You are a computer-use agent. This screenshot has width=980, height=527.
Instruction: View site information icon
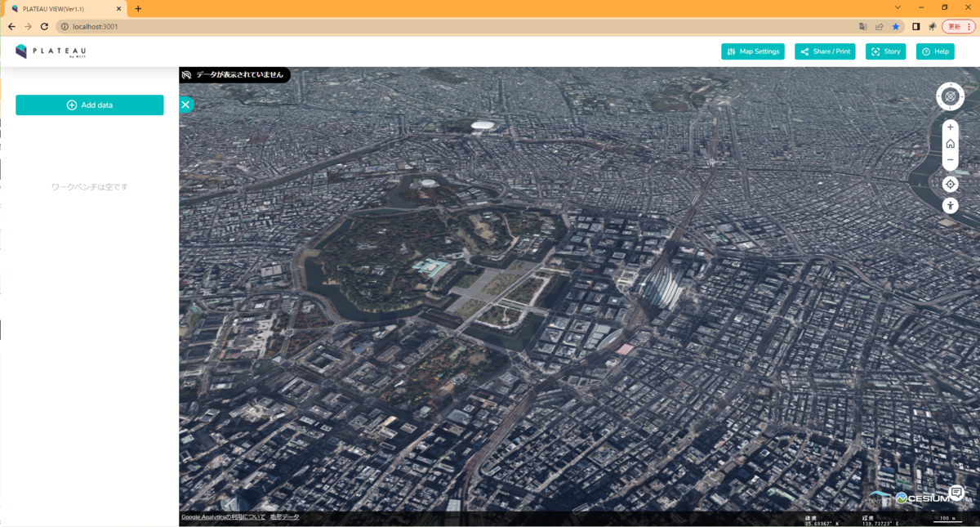65,26
